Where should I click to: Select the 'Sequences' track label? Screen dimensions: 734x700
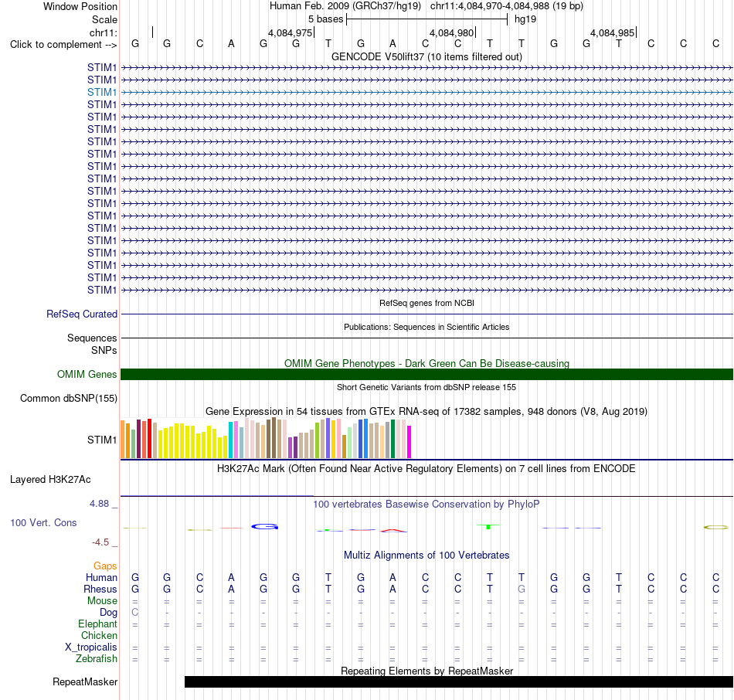(x=92, y=338)
